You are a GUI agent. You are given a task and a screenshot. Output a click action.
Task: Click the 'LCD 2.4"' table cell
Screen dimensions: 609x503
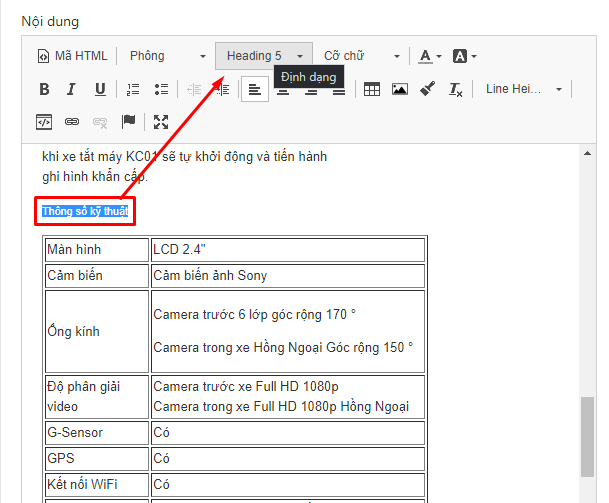(x=288, y=250)
